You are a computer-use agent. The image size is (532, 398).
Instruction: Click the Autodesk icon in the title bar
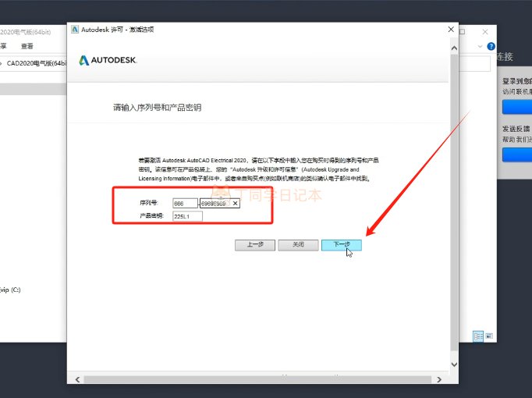click(75, 30)
